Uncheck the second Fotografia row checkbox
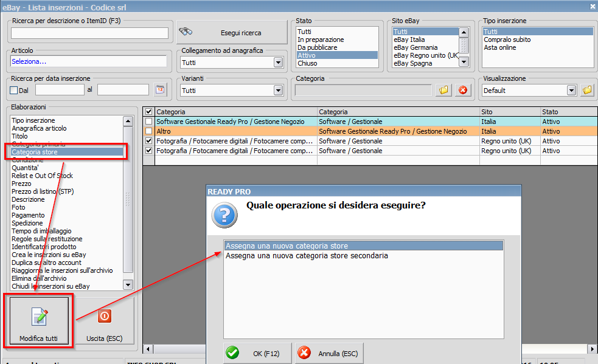This screenshot has width=598, height=364. coord(148,151)
